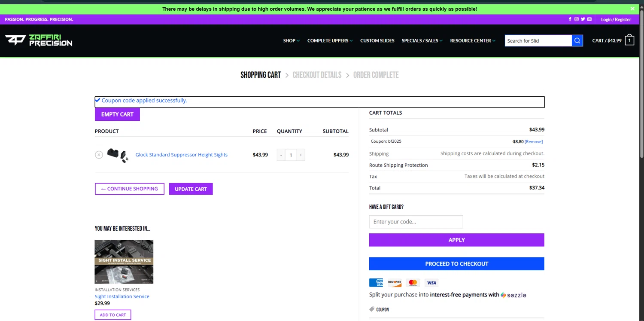Screen dimensions: 644x321
Task: Click the Total amount $37.34
Action: (x=537, y=188)
